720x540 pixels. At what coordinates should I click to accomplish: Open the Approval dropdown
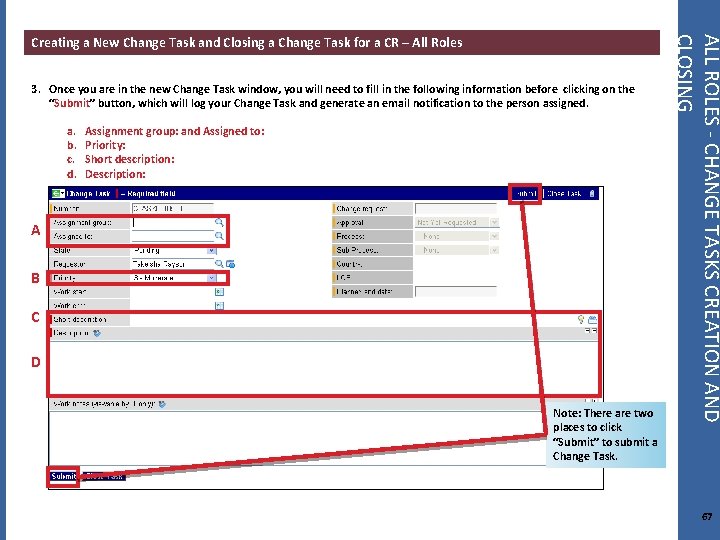click(494, 222)
